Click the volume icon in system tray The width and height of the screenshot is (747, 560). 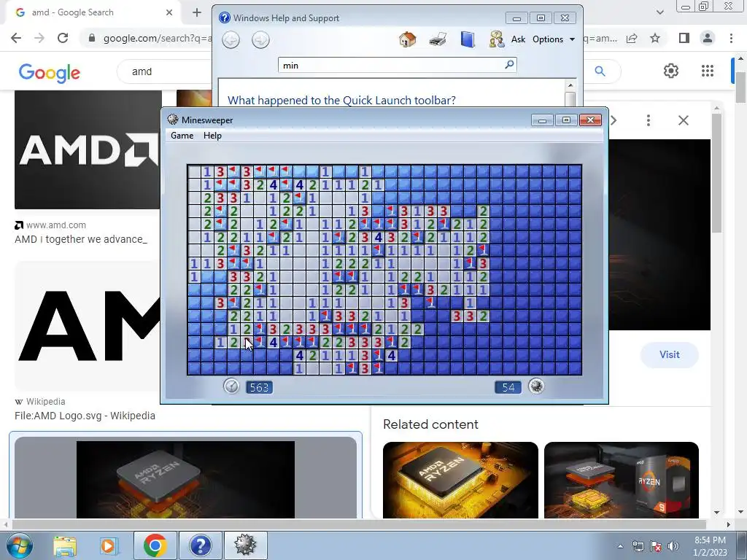673,546
